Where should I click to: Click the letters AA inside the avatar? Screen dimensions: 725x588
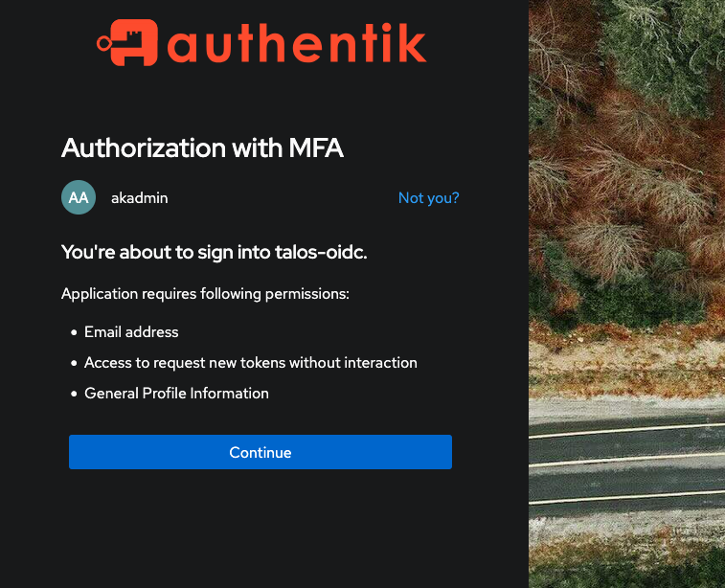point(79,198)
